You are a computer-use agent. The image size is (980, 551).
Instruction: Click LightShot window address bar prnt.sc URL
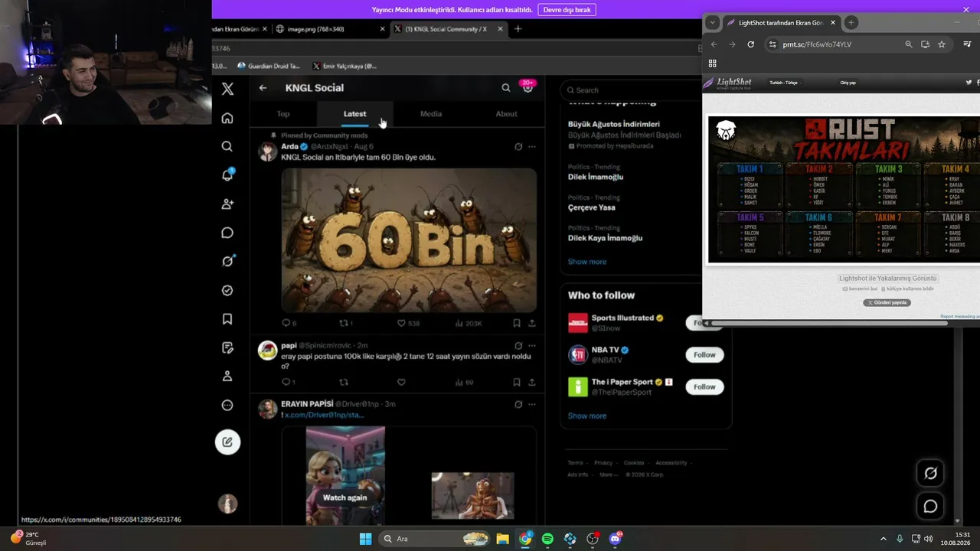(817, 44)
